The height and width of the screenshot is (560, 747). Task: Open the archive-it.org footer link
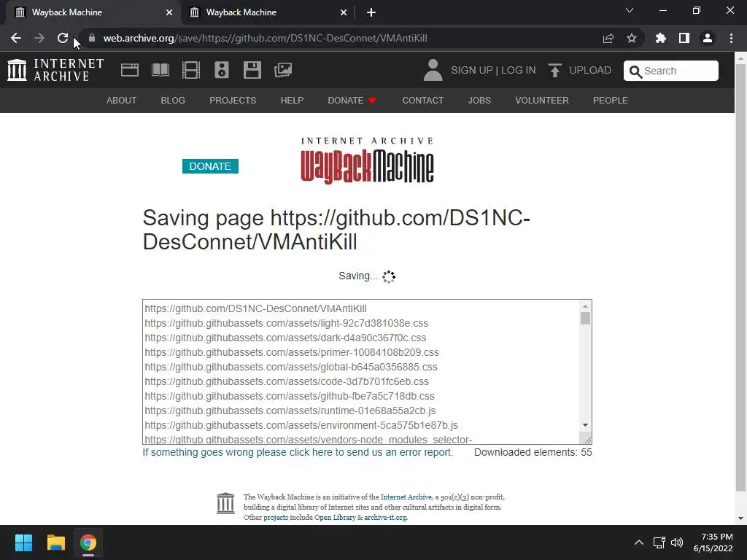tap(385, 517)
